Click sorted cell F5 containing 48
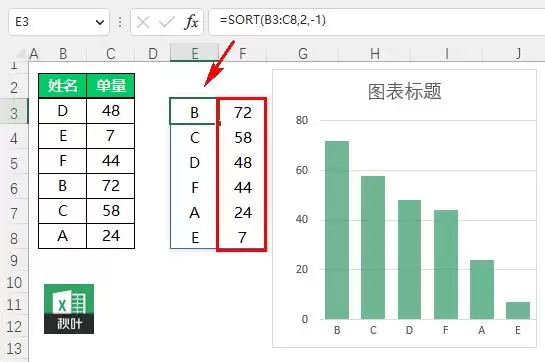Image resolution: width=545 pixels, height=362 pixels. 242,162
